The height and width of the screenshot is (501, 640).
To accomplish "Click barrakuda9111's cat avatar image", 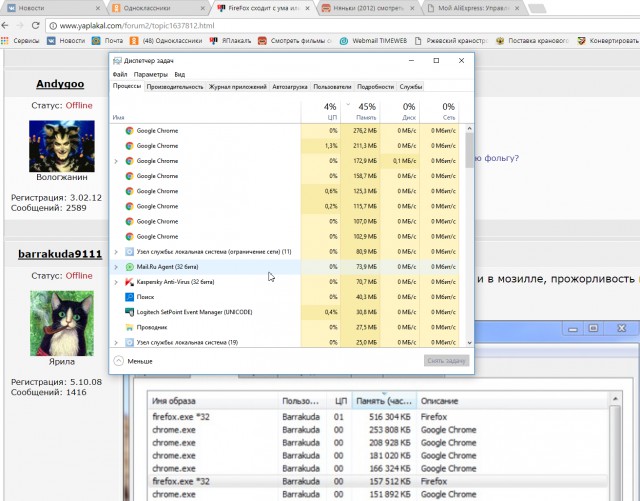I will (x=62, y=323).
